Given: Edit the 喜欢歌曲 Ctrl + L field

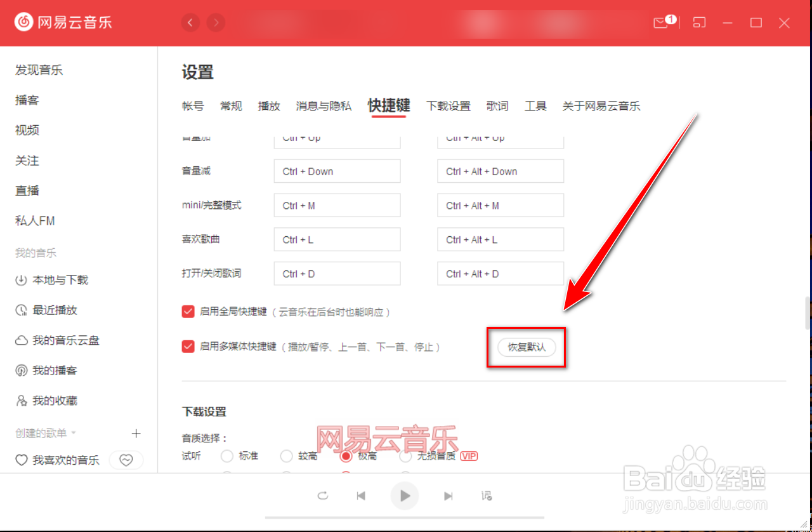Looking at the screenshot, I should tap(337, 239).
